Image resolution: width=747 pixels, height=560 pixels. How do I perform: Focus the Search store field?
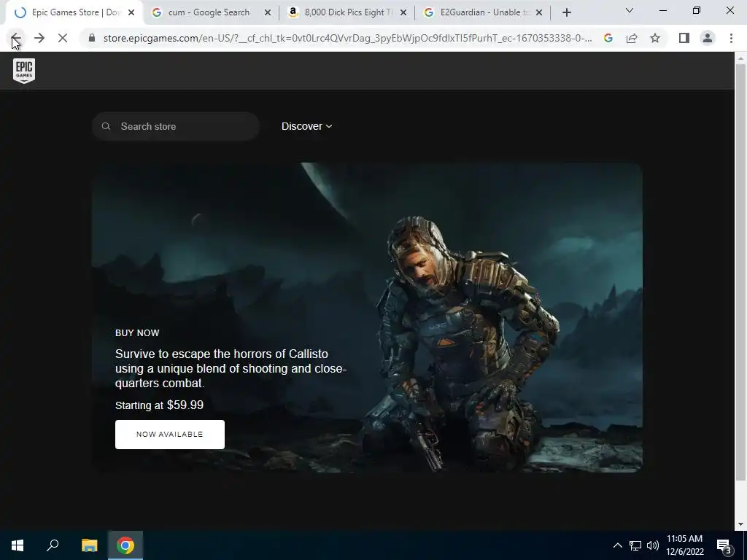coord(176,126)
